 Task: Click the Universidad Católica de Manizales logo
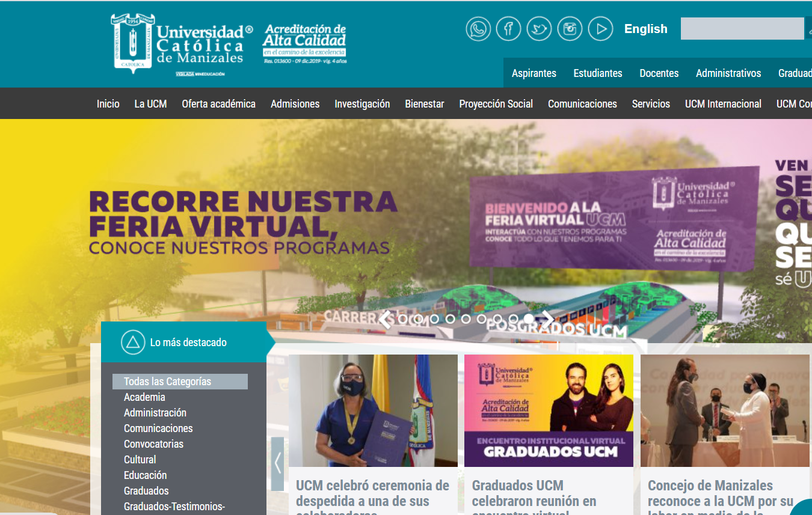(x=182, y=44)
